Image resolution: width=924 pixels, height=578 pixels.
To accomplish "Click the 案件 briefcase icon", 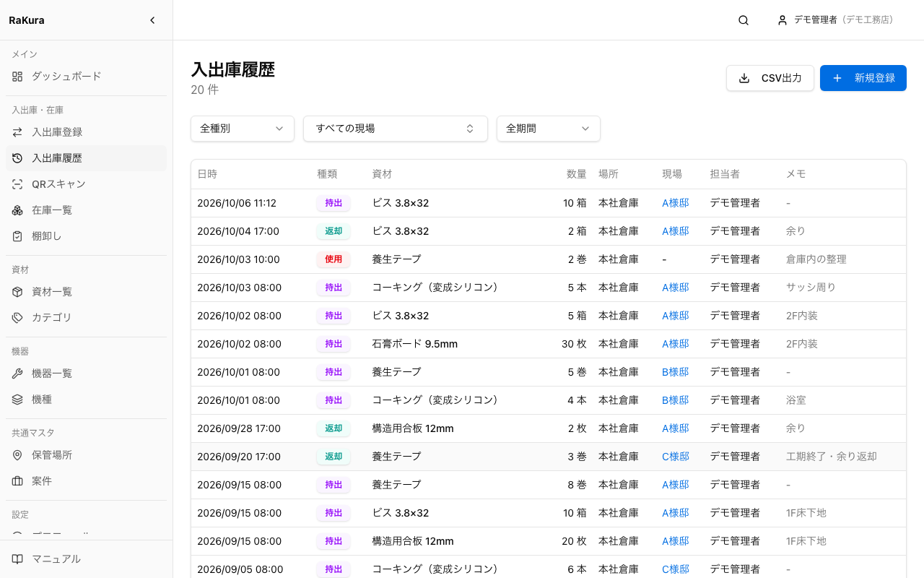I will click(x=17, y=481).
